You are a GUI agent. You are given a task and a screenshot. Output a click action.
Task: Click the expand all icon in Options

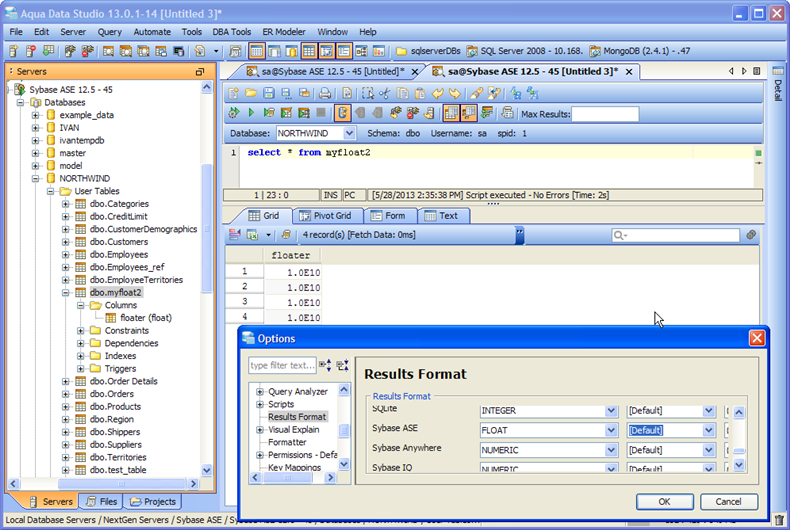[325, 365]
